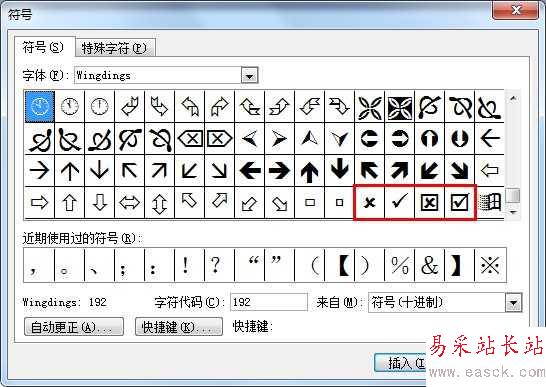The width and height of the screenshot is (546, 387).
Task: Open the 来自 (from) dropdown list
Action: (514, 302)
